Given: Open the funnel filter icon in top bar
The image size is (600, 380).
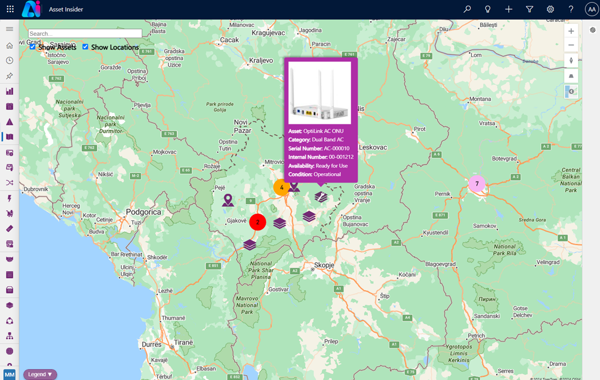Looking at the screenshot, I should click(x=529, y=9).
